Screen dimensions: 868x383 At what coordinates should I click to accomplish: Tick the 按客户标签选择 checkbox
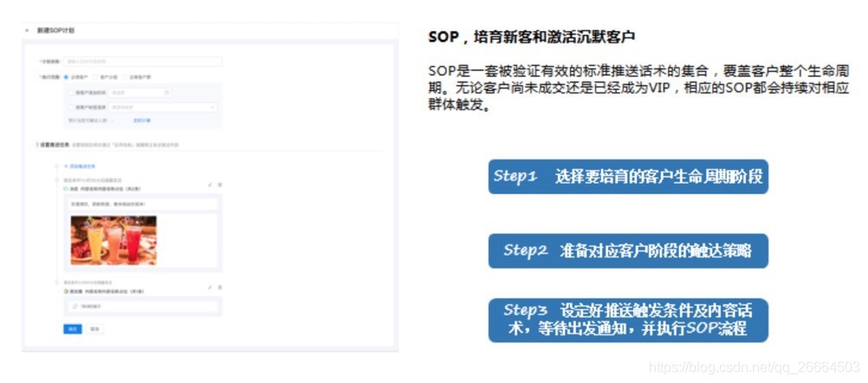coord(70,107)
